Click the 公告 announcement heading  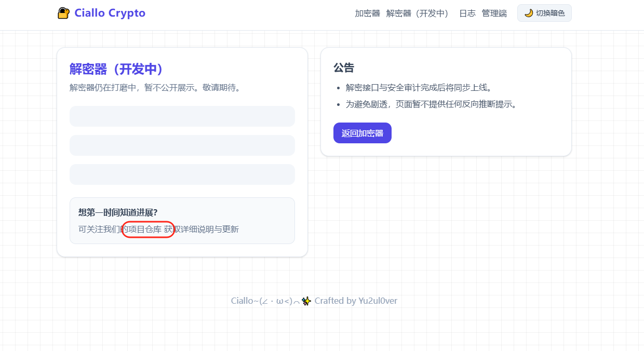click(x=343, y=68)
